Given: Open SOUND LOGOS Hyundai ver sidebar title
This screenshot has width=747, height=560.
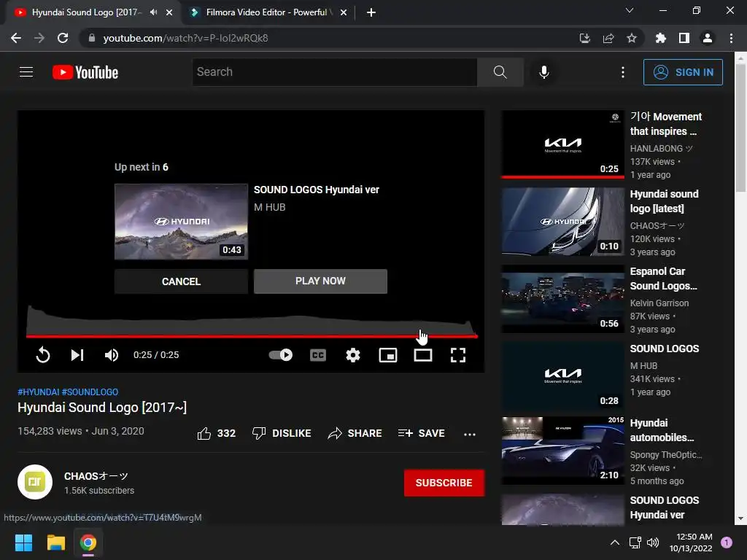Looking at the screenshot, I should (x=664, y=507).
